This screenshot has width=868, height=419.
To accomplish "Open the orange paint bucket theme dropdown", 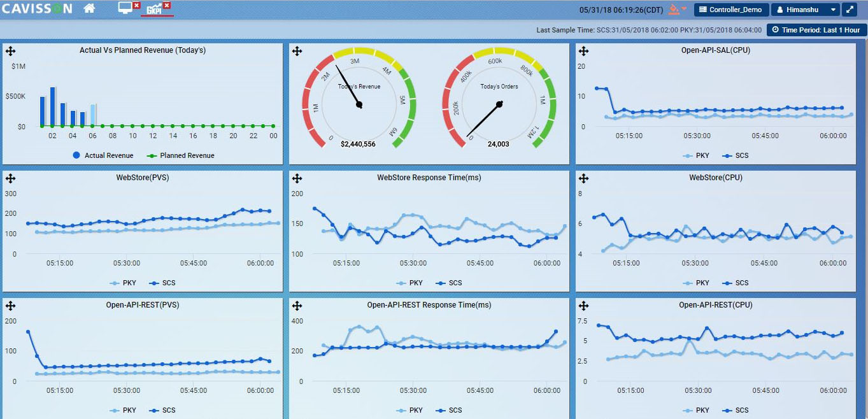I will (x=678, y=10).
